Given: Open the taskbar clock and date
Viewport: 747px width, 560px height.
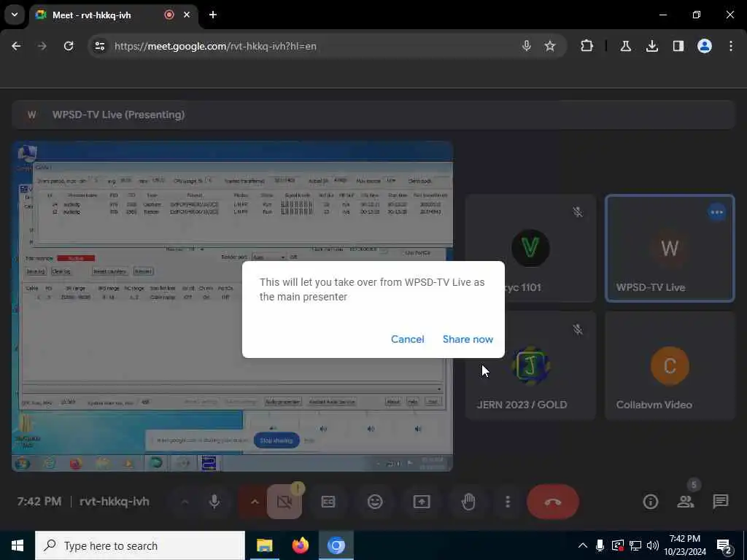Looking at the screenshot, I should point(684,545).
